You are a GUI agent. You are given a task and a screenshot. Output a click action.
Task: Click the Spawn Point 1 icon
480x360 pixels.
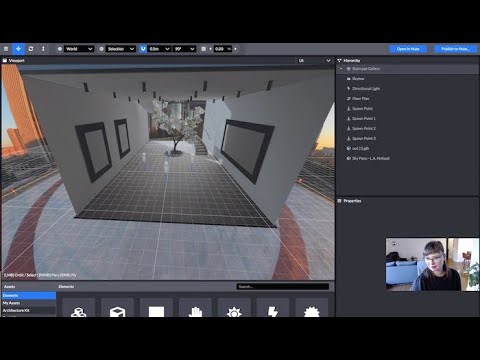[349, 119]
